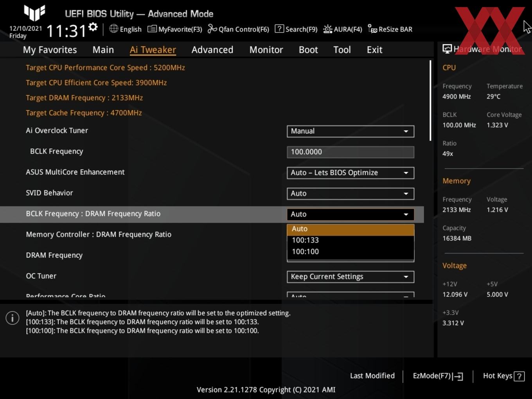Click the Hardware Monitor screen icon
This screenshot has height=399, width=532.
447,49
